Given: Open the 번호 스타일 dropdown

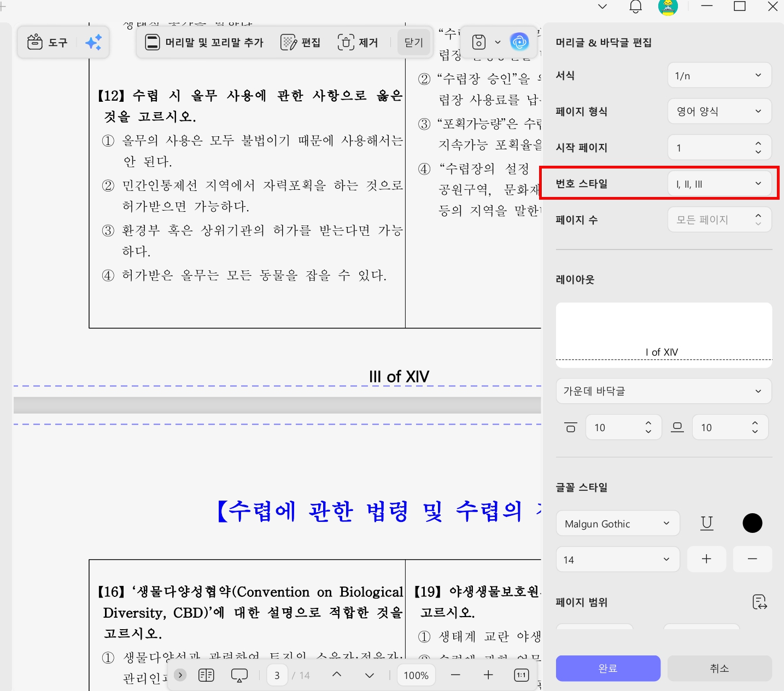Looking at the screenshot, I should (x=719, y=183).
